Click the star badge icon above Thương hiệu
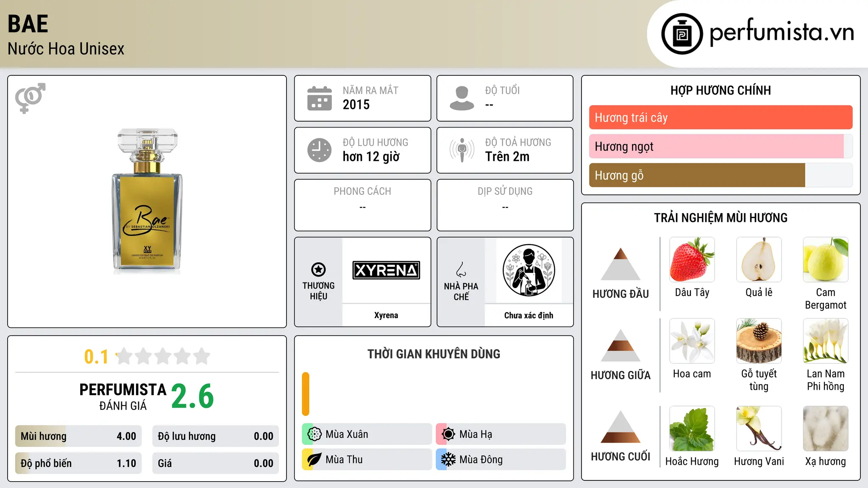This screenshot has width=868, height=488. click(318, 269)
